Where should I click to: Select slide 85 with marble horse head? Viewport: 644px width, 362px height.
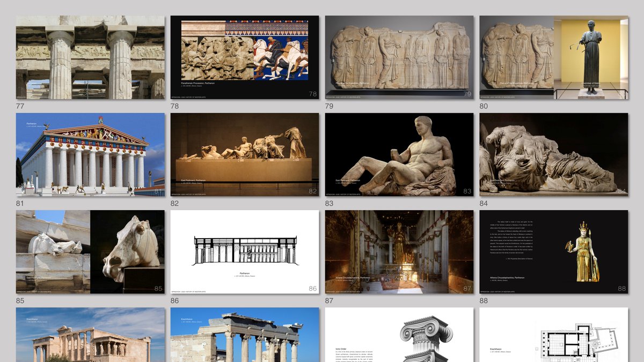tap(90, 252)
